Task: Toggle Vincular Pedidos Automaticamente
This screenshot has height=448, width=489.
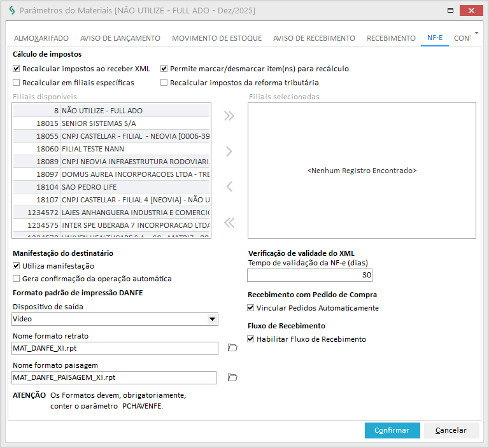Action: (x=251, y=308)
